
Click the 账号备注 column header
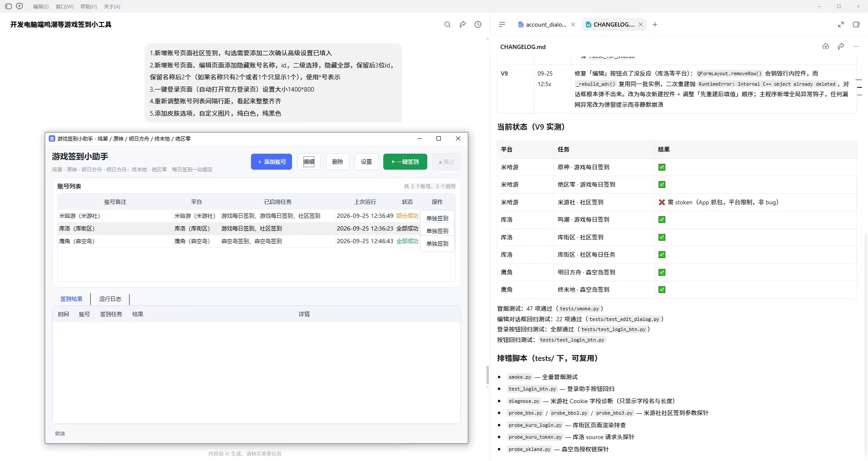(115, 202)
